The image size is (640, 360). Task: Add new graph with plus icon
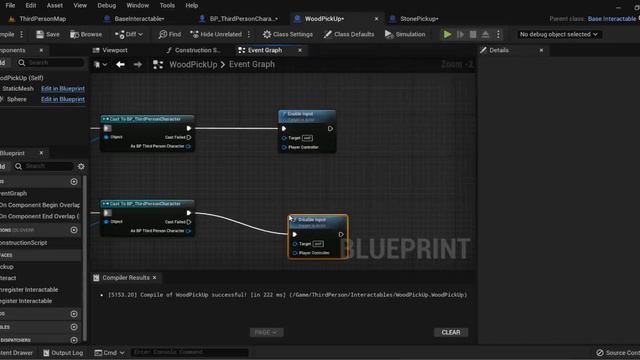(x=74, y=182)
